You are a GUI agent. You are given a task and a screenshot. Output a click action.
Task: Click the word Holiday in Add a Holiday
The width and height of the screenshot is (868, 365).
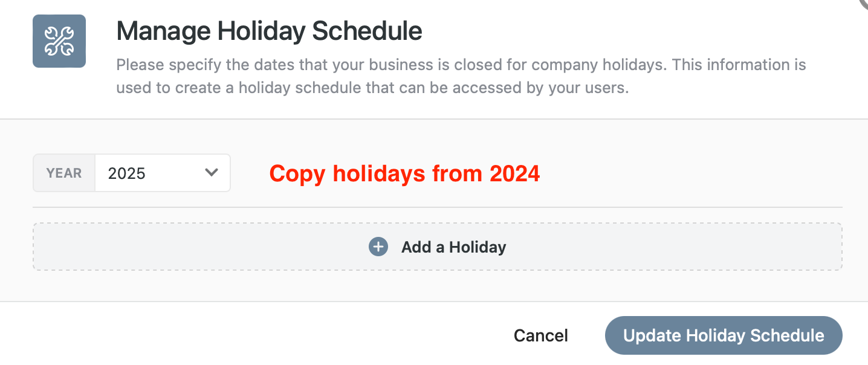point(478,247)
